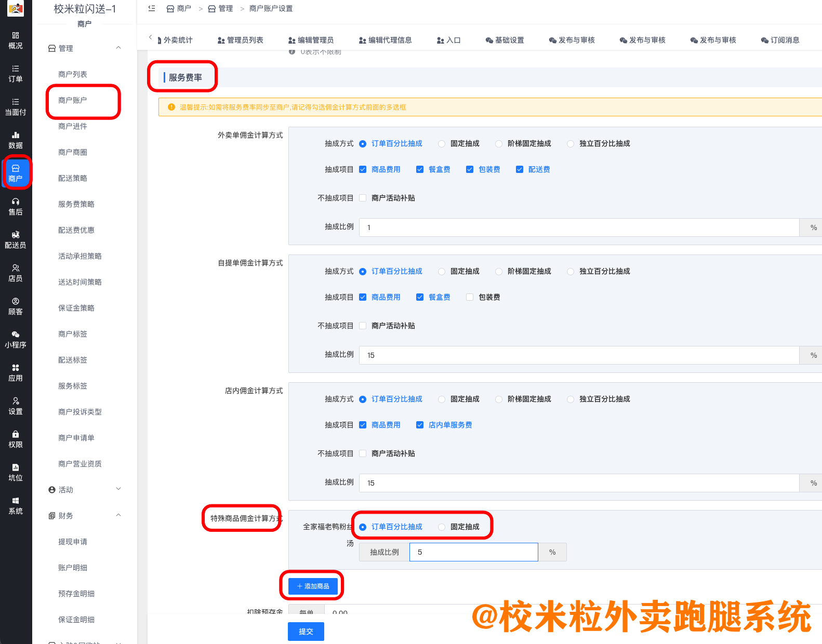Screen dimensions: 822x644
Task: Click the 外卖单 抽成比例 input field
Action: coord(579,227)
